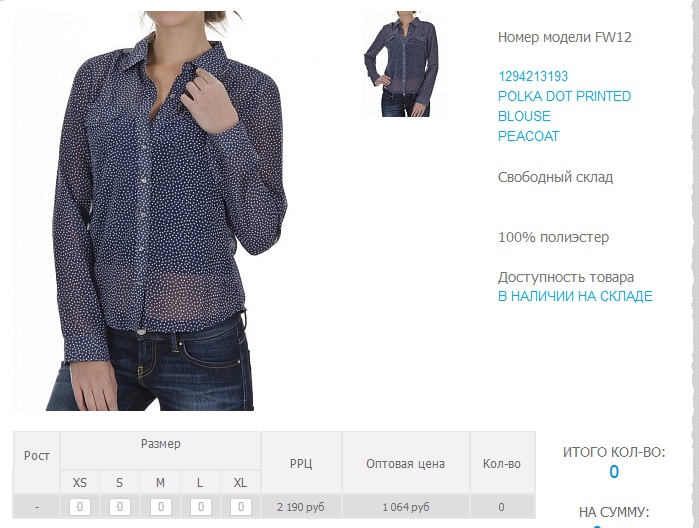This screenshot has width=699, height=528.
Task: Focus the XS size quantity field
Action: coord(80,507)
